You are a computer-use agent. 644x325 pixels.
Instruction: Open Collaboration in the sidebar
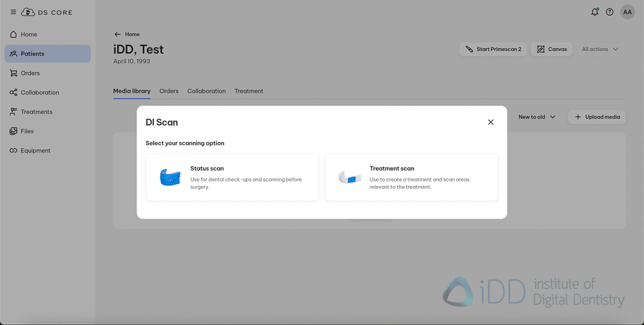pyautogui.click(x=39, y=93)
